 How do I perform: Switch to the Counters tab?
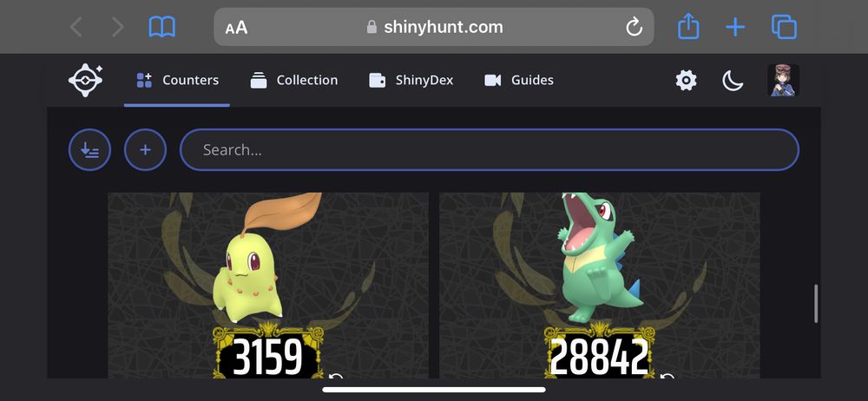pos(177,81)
